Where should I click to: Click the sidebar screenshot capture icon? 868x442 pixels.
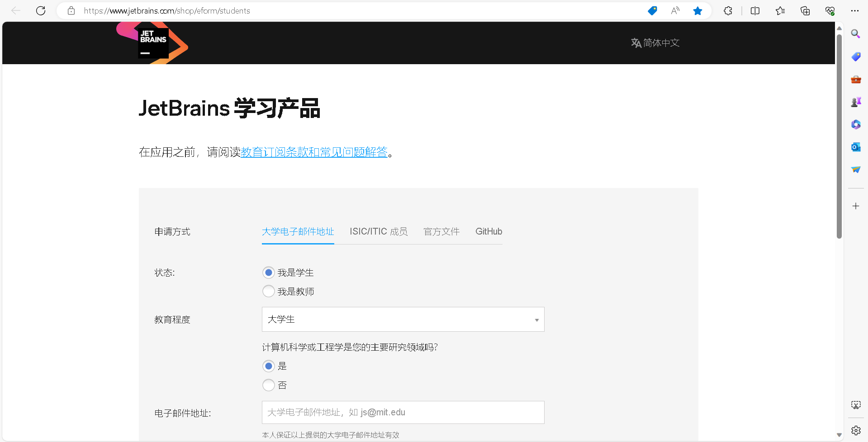click(x=856, y=405)
